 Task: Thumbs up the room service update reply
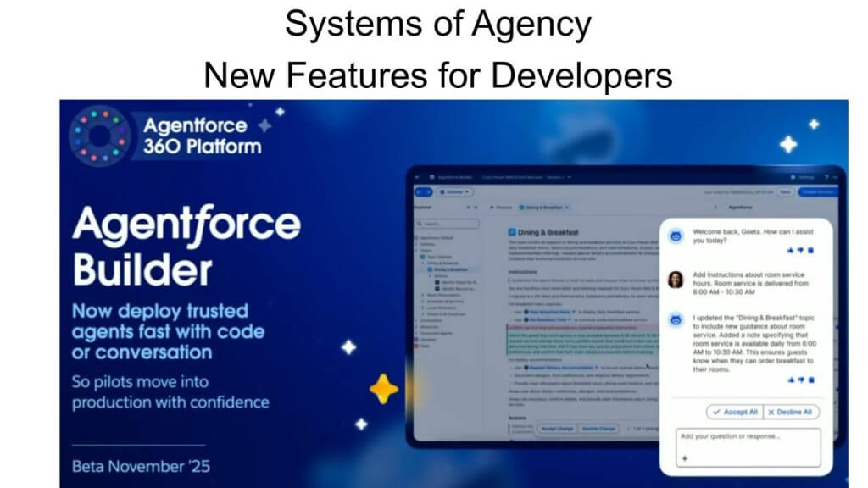(792, 380)
